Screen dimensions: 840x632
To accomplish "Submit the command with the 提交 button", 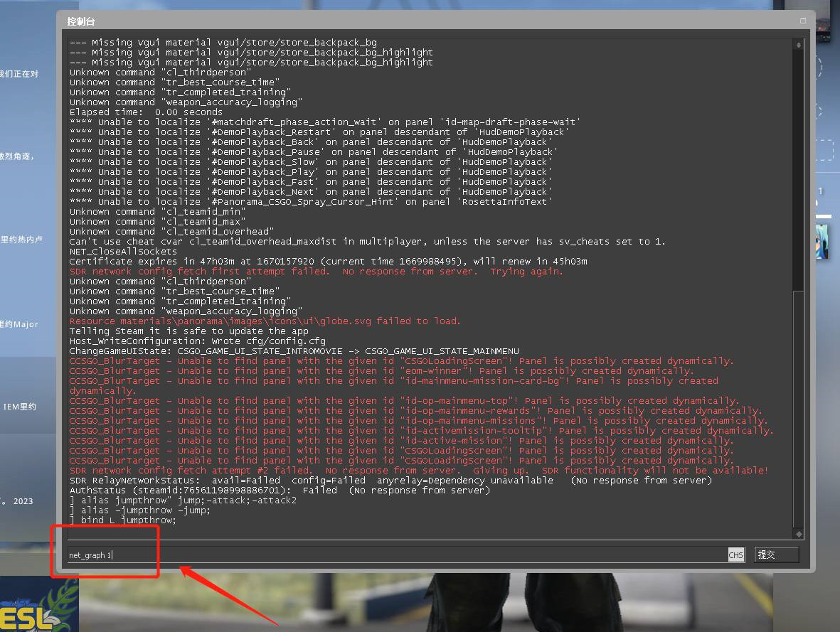I will pos(776,555).
